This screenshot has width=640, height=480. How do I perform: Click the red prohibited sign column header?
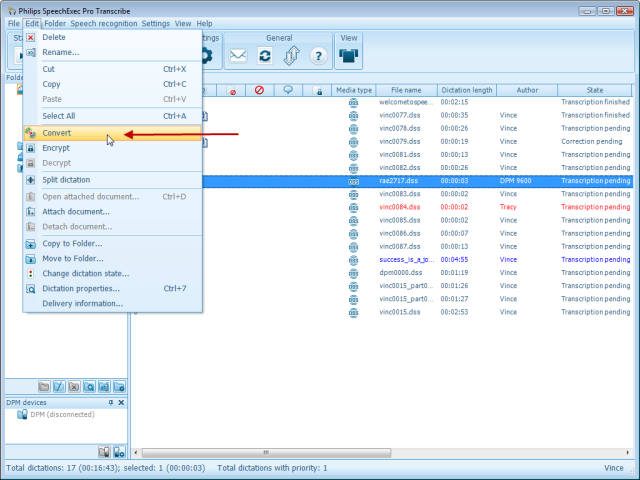click(259, 90)
